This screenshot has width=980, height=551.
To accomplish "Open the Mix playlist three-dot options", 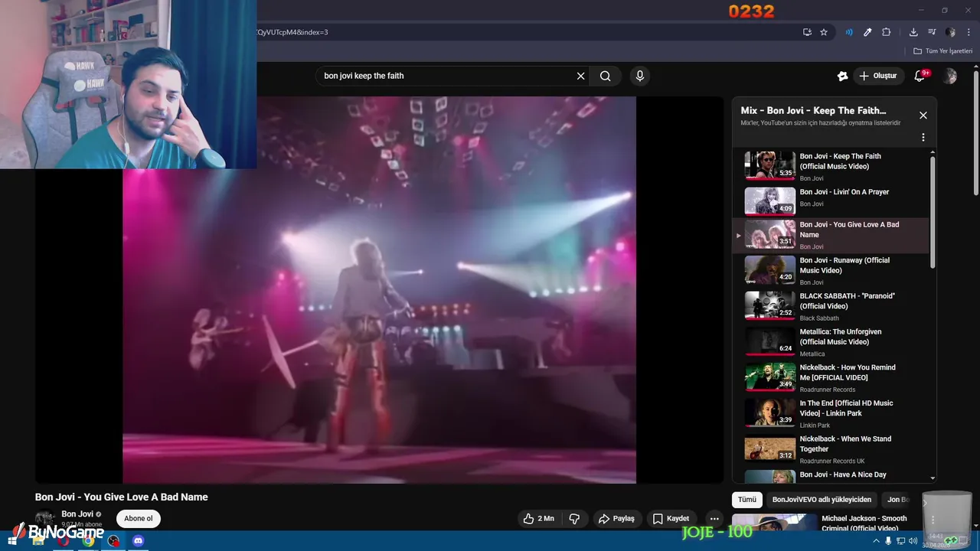I will point(923,138).
